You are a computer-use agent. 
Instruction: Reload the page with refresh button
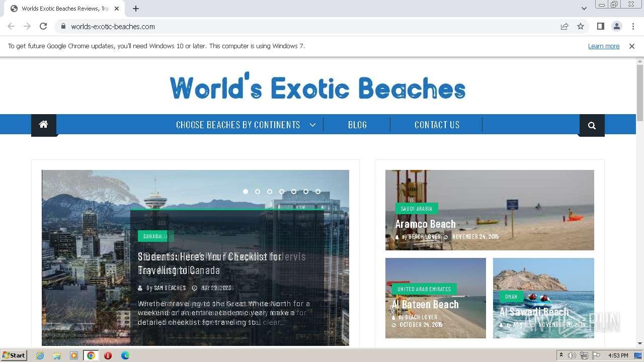point(43,26)
